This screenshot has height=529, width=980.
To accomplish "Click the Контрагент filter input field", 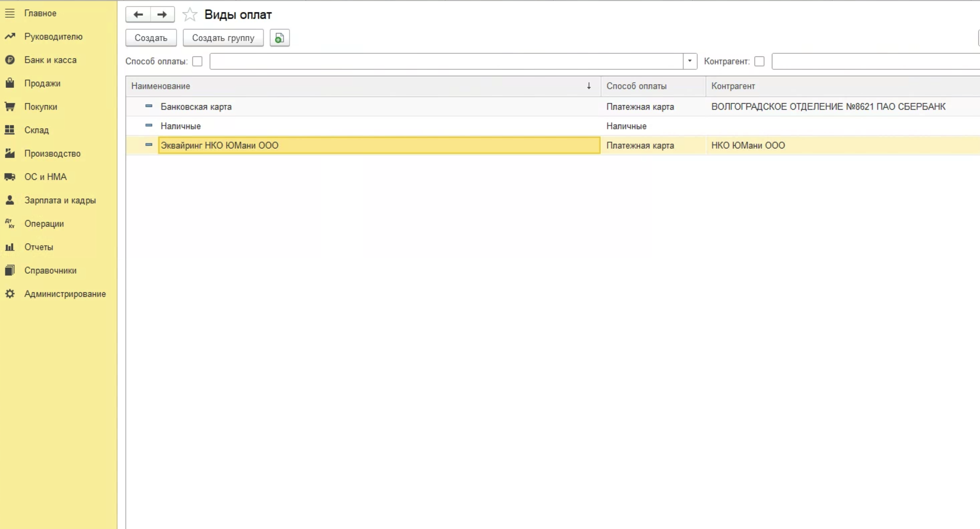I will click(x=875, y=61).
